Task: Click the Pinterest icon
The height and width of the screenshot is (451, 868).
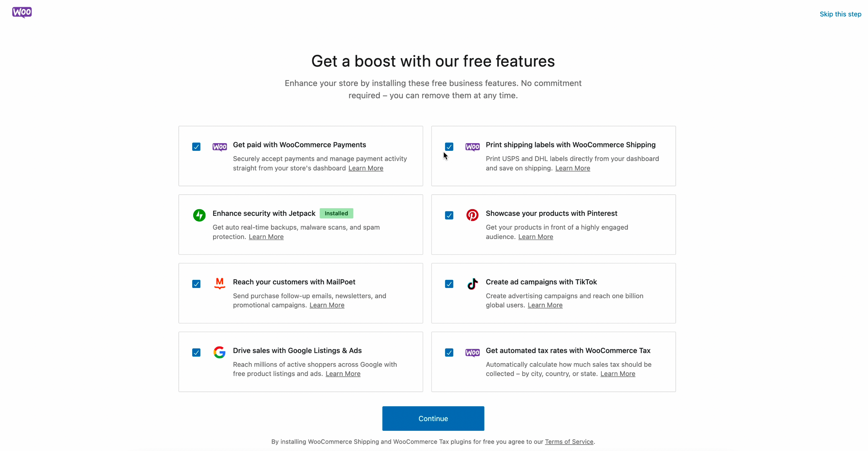Action: coord(472,215)
